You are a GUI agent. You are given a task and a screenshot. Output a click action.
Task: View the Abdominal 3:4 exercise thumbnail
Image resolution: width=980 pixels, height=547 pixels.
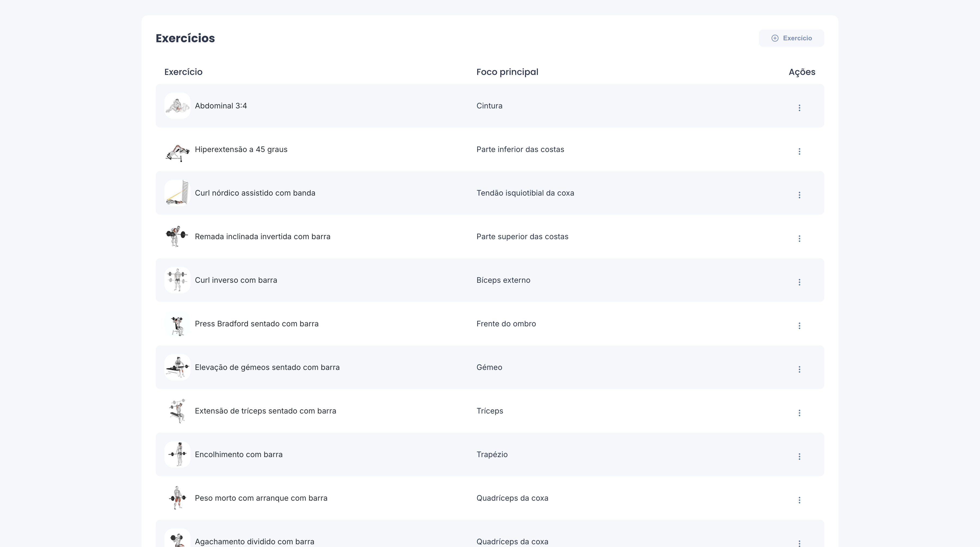177,105
